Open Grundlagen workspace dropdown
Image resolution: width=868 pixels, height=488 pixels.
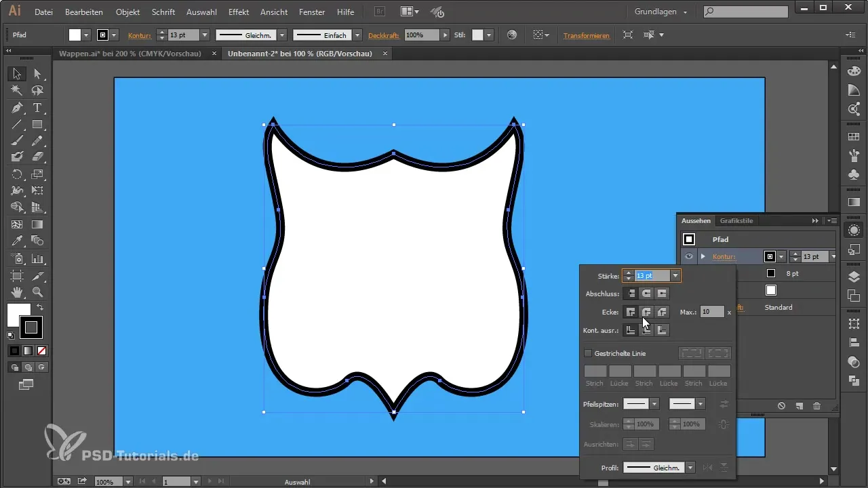coord(661,12)
